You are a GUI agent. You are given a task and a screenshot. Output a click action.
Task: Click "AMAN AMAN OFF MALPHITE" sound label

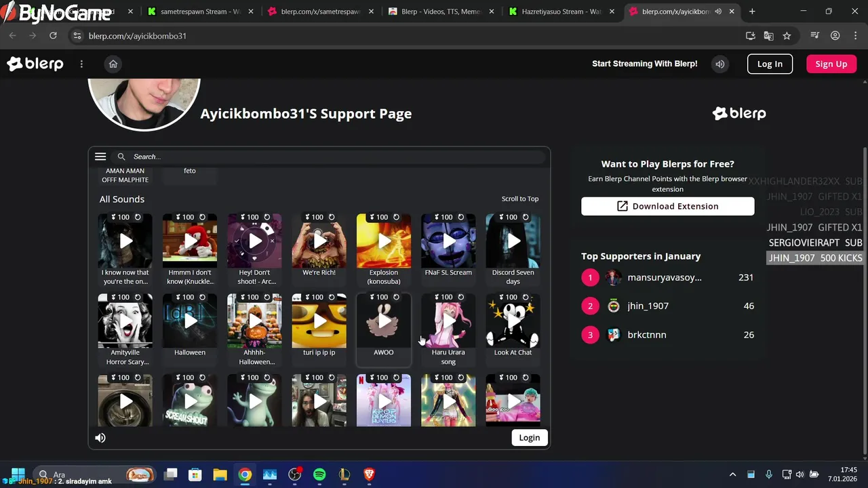point(125,176)
